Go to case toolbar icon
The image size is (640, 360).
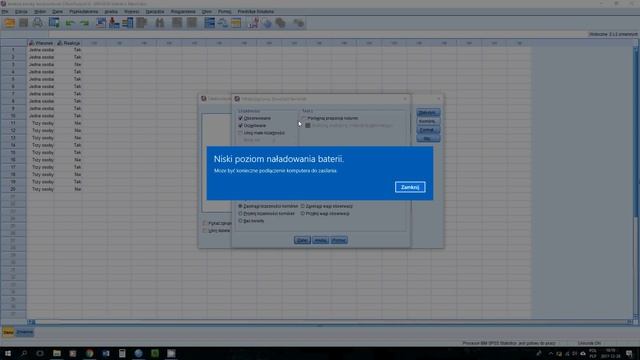pos(101,23)
